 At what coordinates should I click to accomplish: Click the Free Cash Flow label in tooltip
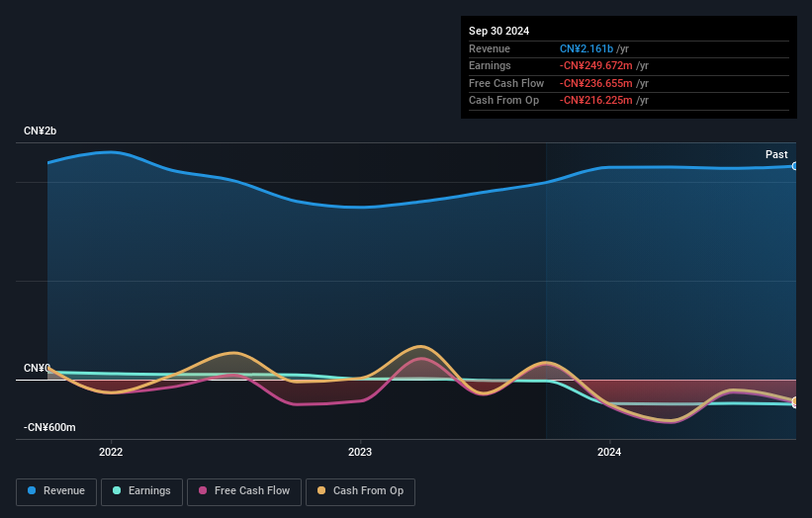(506, 83)
